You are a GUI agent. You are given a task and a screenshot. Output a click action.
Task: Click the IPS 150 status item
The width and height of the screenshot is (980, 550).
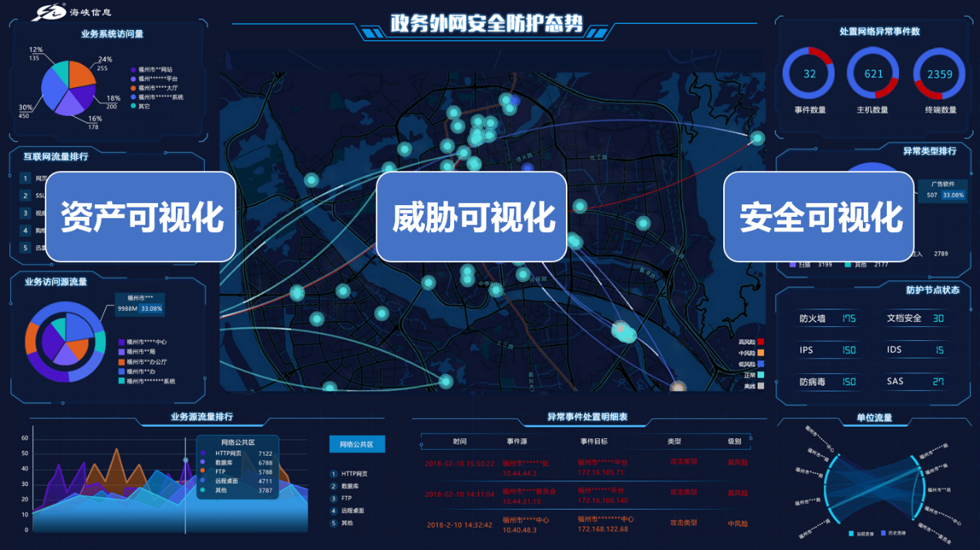coord(828,349)
